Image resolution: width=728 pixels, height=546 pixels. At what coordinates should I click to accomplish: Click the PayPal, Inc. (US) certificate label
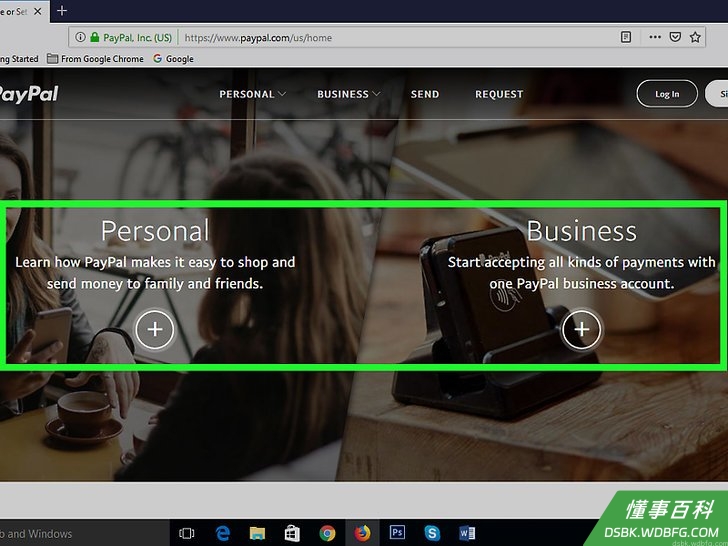coord(137,38)
